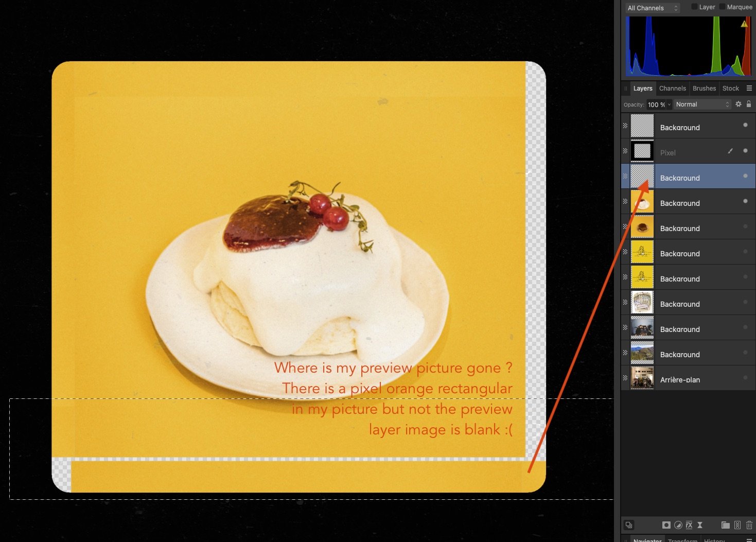Image resolution: width=756 pixels, height=542 pixels.
Task: Click the Pixel layer thumbnail
Action: click(641, 151)
